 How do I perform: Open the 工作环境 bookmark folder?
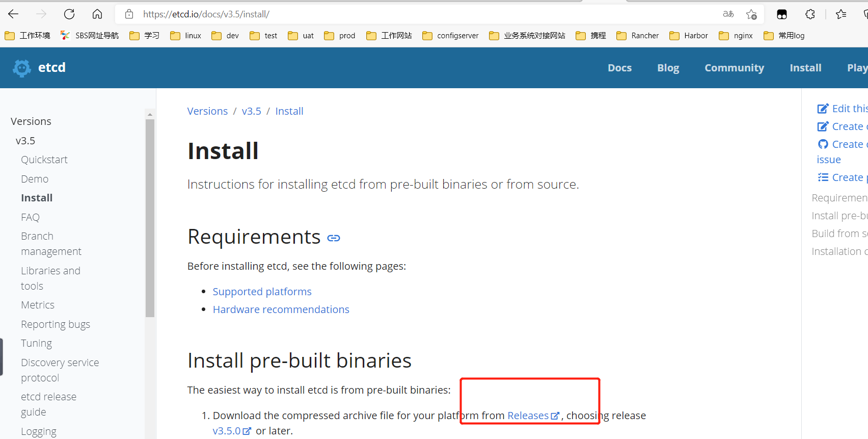[x=28, y=36]
